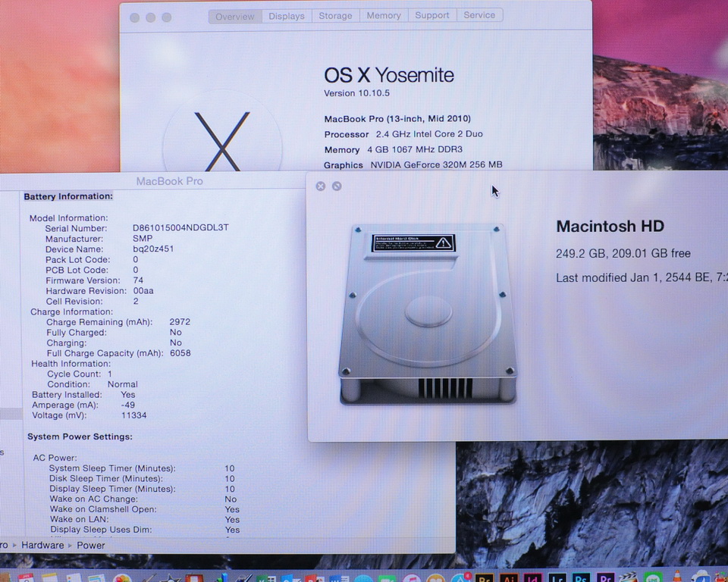Select the Manufacturer value SMP
Image resolution: width=728 pixels, height=582 pixels.
click(x=143, y=238)
